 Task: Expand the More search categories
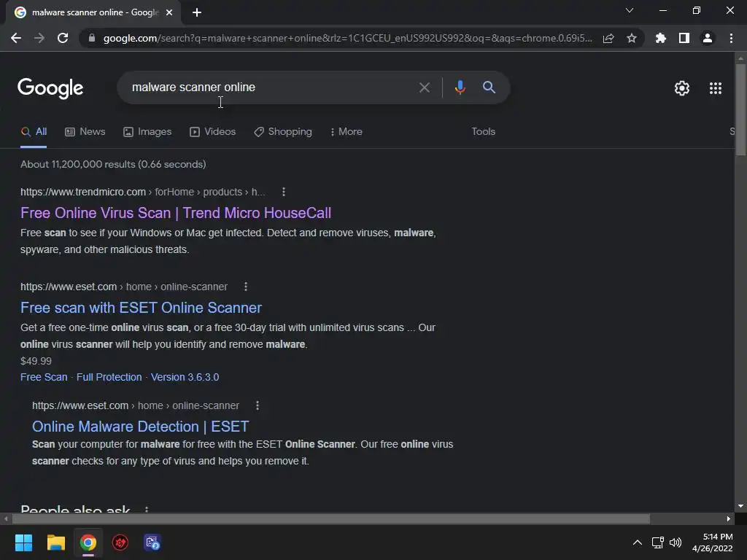(x=347, y=132)
